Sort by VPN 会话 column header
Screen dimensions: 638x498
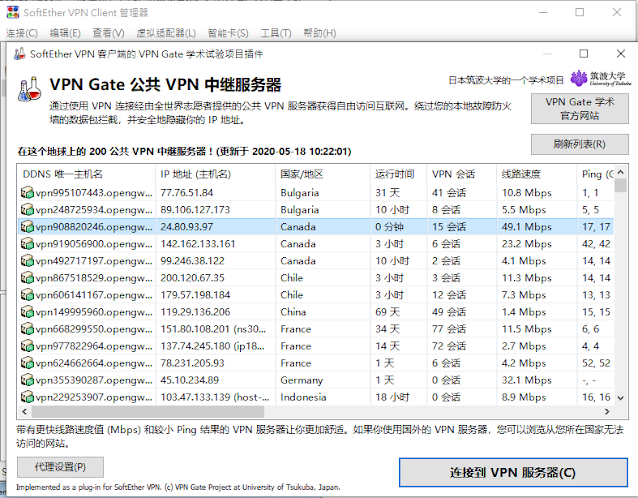coord(462,174)
